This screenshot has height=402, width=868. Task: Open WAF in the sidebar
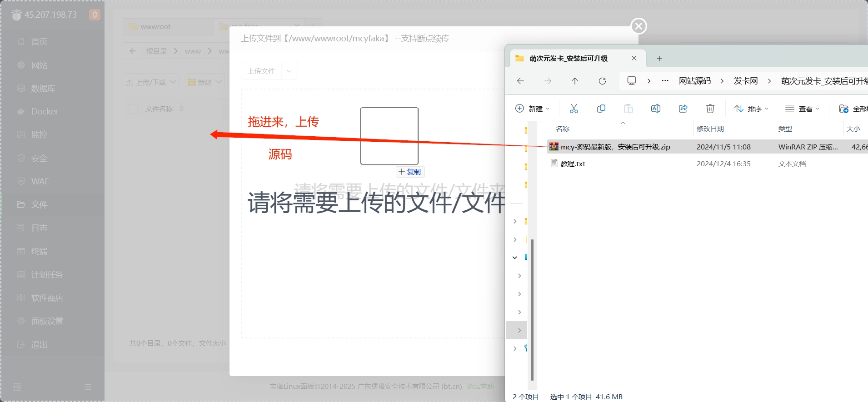coord(40,182)
